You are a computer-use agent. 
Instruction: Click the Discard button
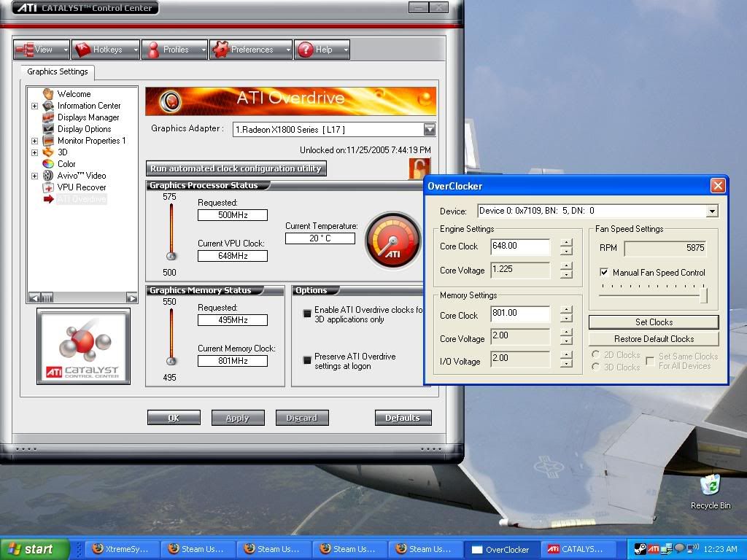point(302,418)
